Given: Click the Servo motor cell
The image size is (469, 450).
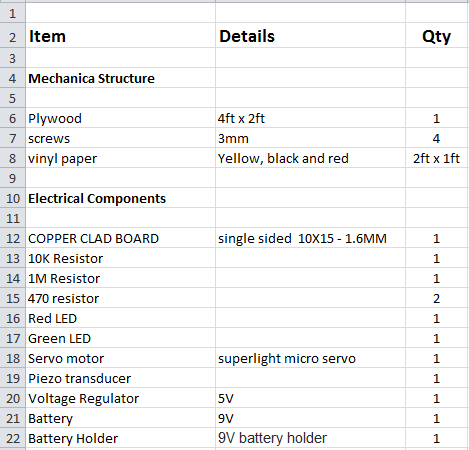Looking at the screenshot, I should pyautogui.click(x=120, y=358).
